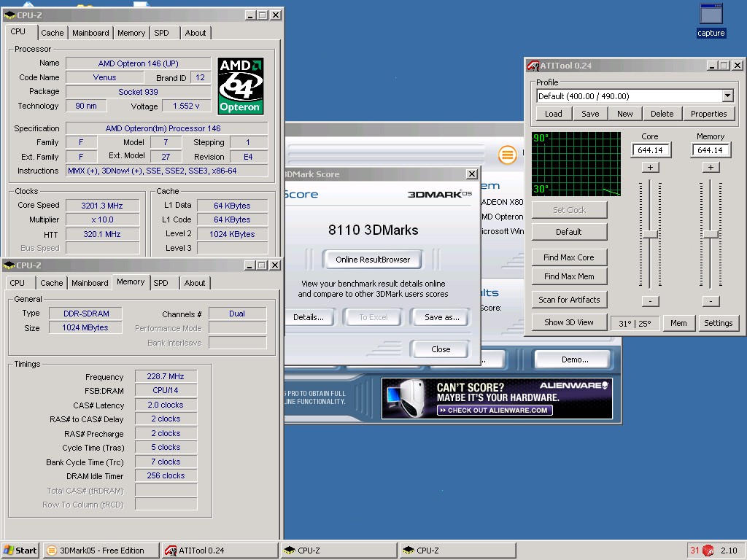This screenshot has height=560, width=747.
Task: Click the '8110 3DMarks' score text
Action: click(373, 230)
